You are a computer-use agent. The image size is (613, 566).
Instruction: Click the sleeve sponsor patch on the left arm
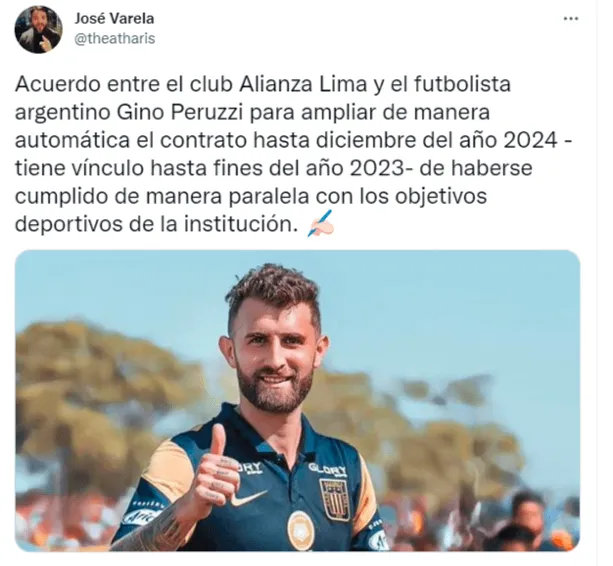click(x=142, y=512)
